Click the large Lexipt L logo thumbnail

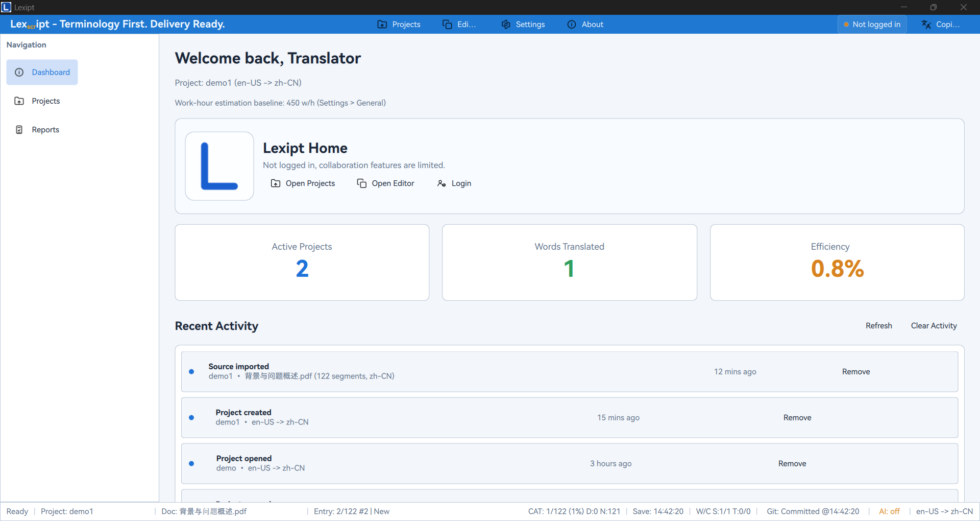[x=219, y=166]
